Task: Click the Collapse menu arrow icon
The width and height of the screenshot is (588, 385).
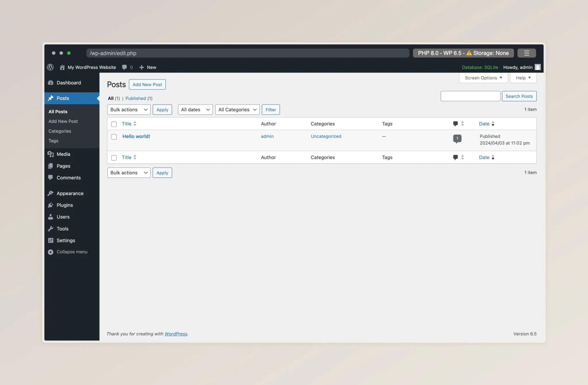Action: [x=51, y=252]
